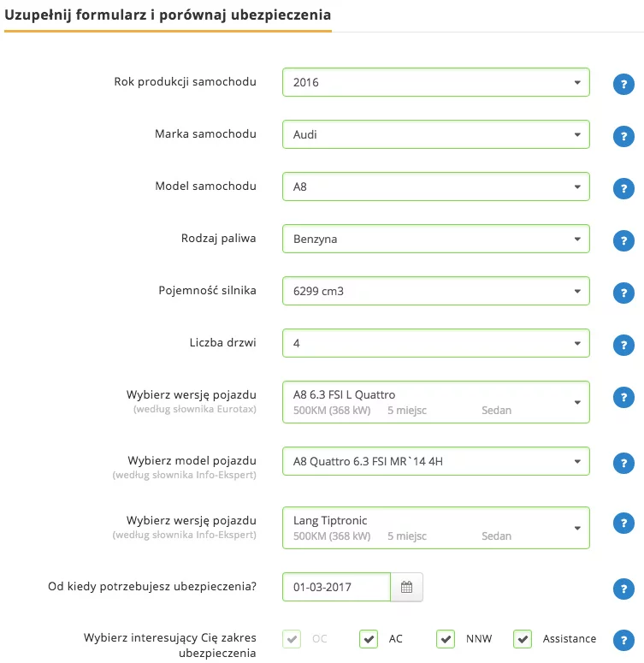This screenshot has width=644, height=663.
Task: Expand the Lang Tiptronic version dropdown
Action: click(x=436, y=528)
